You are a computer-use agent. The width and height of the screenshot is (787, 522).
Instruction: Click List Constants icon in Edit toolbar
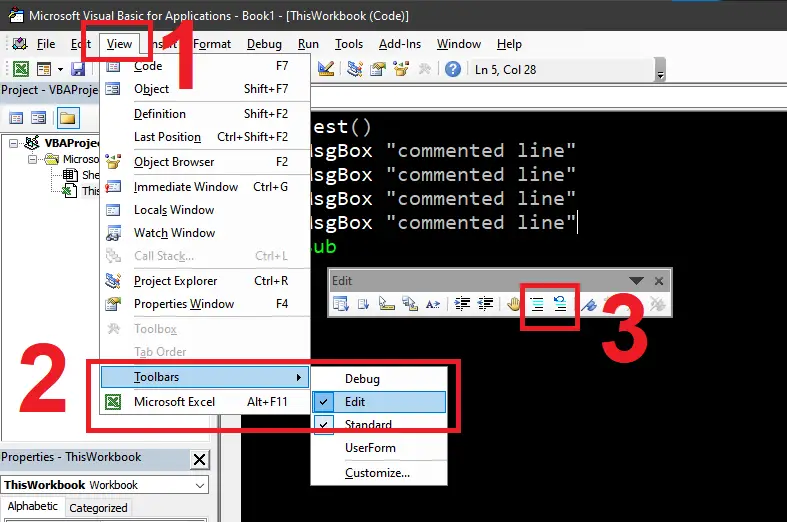[363, 304]
